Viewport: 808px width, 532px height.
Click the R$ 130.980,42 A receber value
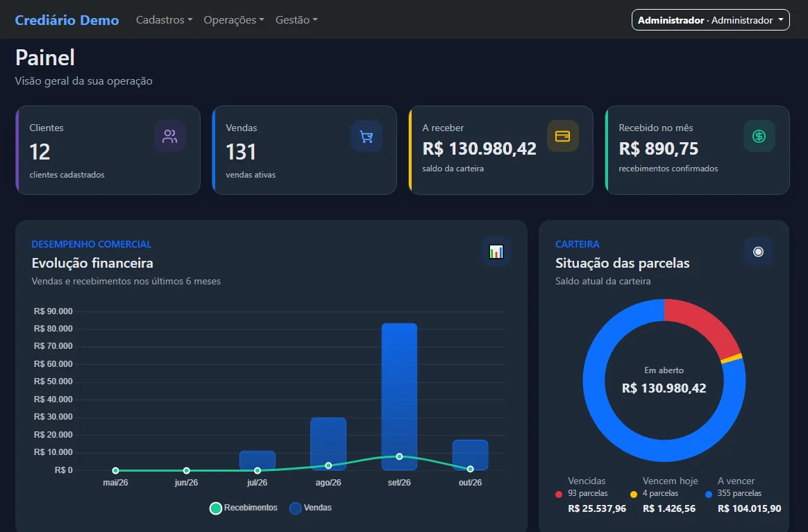click(479, 149)
